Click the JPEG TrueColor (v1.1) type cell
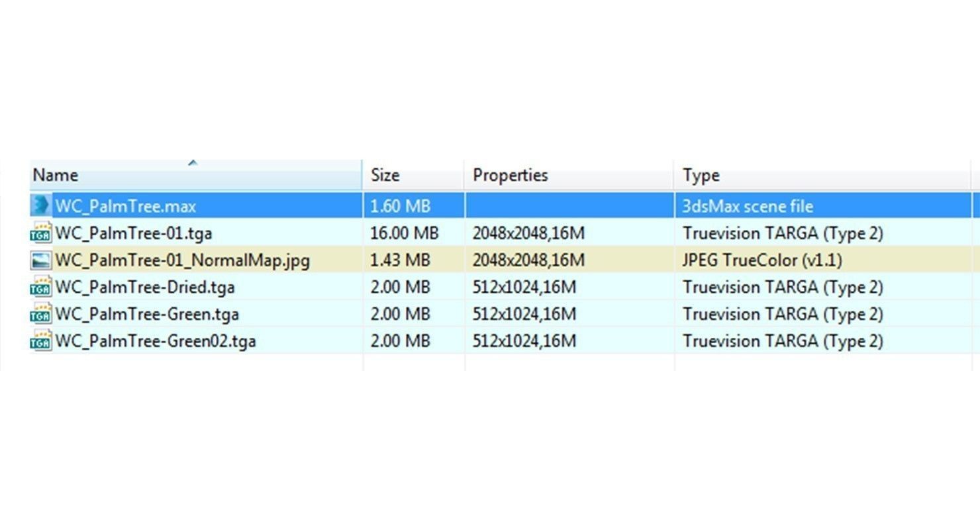The width and height of the screenshot is (980, 530). (x=762, y=260)
